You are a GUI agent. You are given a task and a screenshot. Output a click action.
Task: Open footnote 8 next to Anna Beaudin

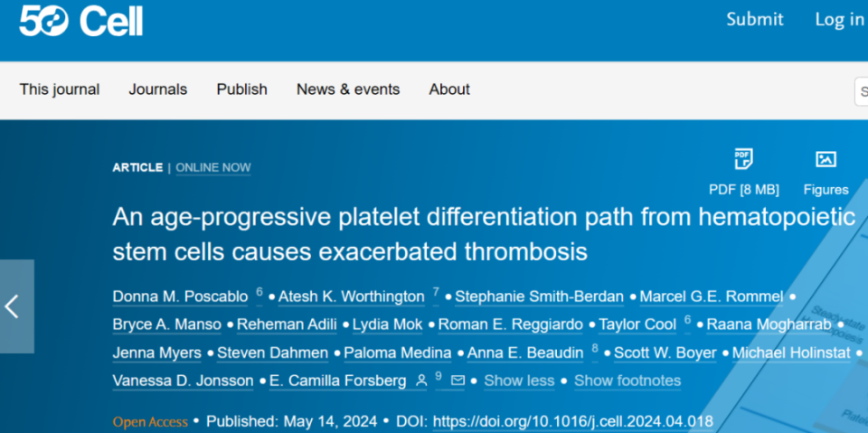[595, 348]
